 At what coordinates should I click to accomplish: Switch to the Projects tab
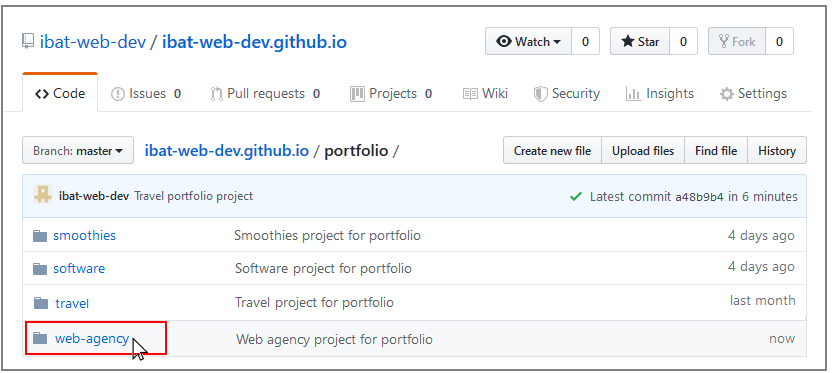[x=391, y=94]
